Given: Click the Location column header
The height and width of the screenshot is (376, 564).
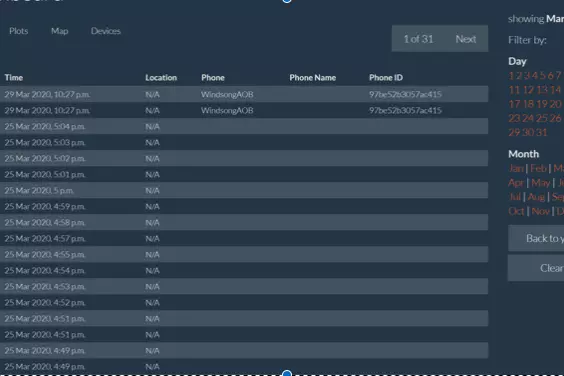Looking at the screenshot, I should pyautogui.click(x=161, y=78).
